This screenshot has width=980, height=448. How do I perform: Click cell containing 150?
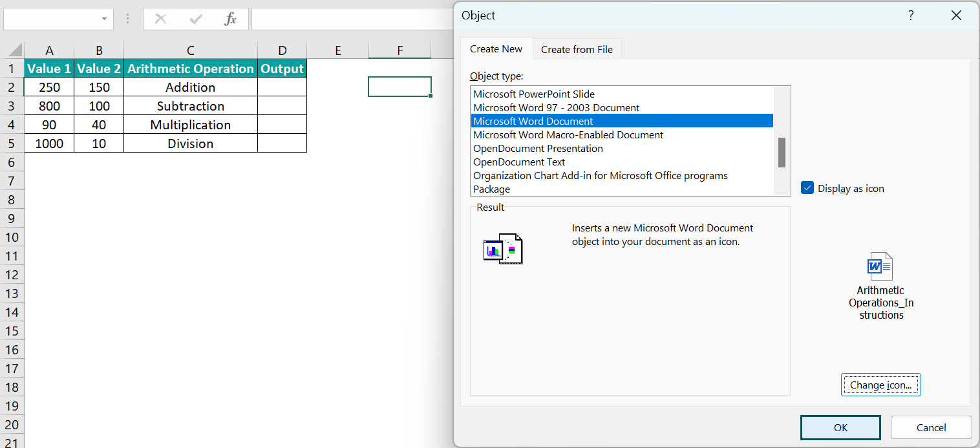[x=99, y=87]
